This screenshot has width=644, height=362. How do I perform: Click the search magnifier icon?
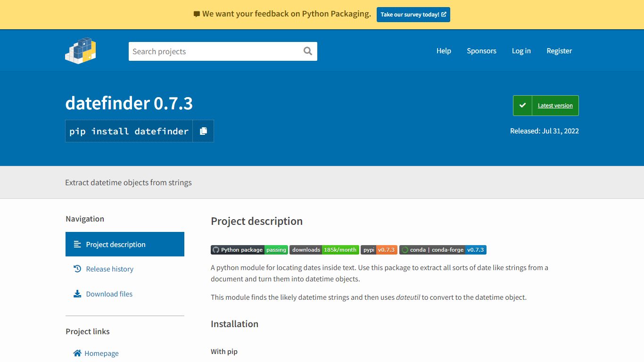tap(308, 51)
